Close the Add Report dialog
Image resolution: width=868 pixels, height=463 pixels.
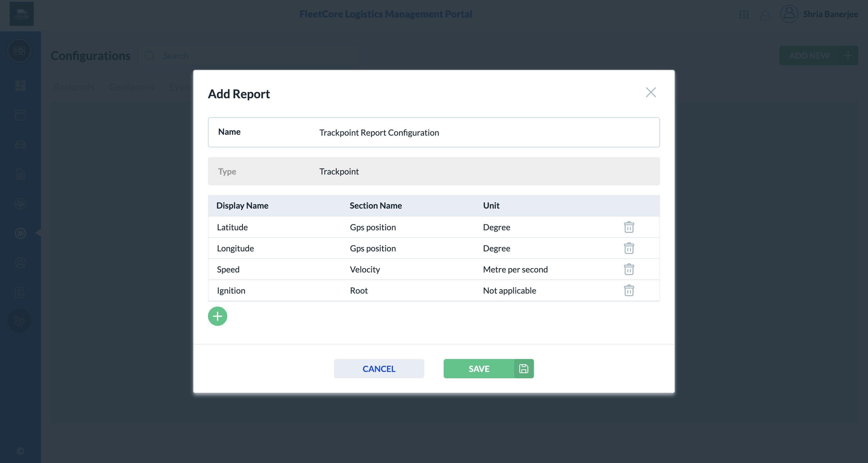coord(651,92)
